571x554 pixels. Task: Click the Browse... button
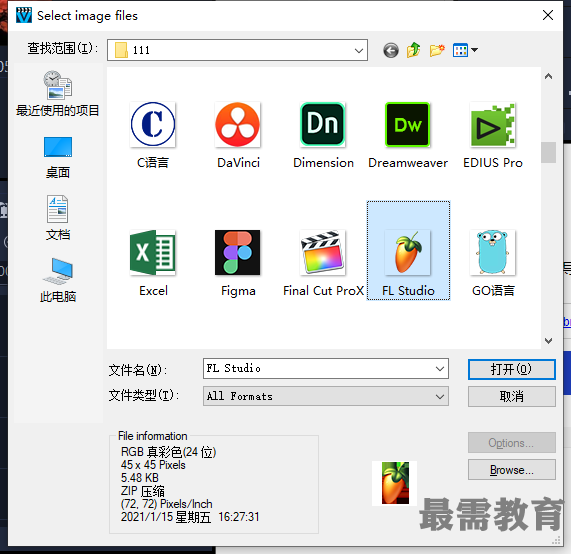click(512, 470)
